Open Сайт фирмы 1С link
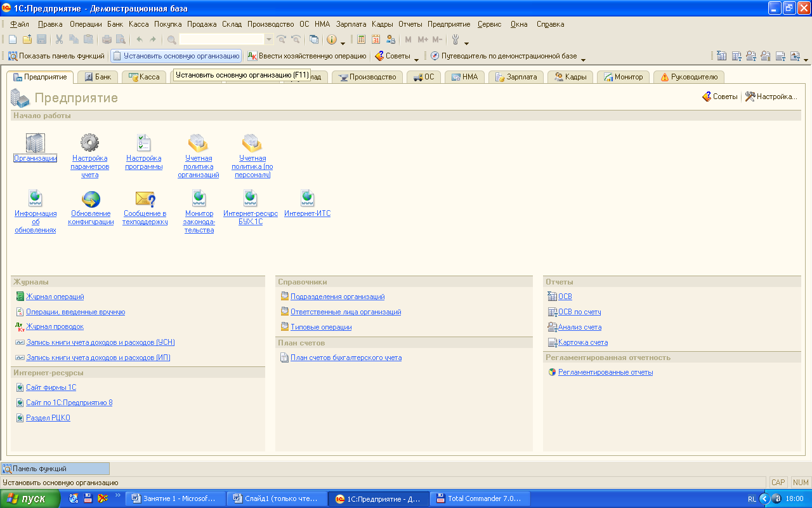Viewport: 812px width, 508px height. point(51,387)
